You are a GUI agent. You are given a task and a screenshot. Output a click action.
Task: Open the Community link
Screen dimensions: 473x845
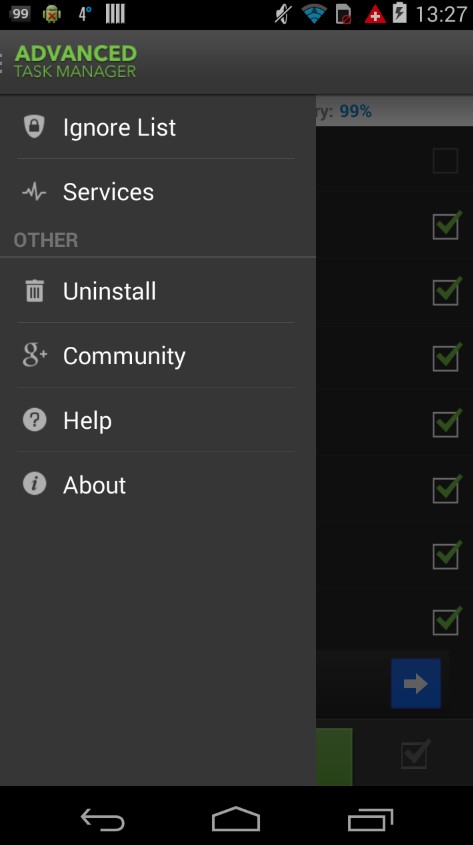click(x=158, y=356)
